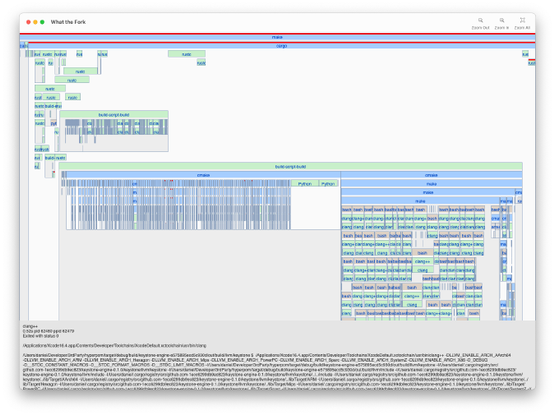Select the top-level make process bar
This screenshot has height=415, width=555.
[277, 37]
